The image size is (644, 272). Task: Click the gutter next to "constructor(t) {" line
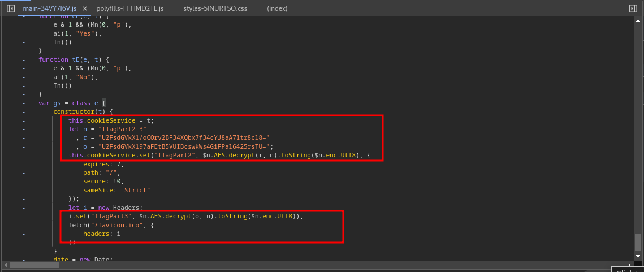pos(23,112)
